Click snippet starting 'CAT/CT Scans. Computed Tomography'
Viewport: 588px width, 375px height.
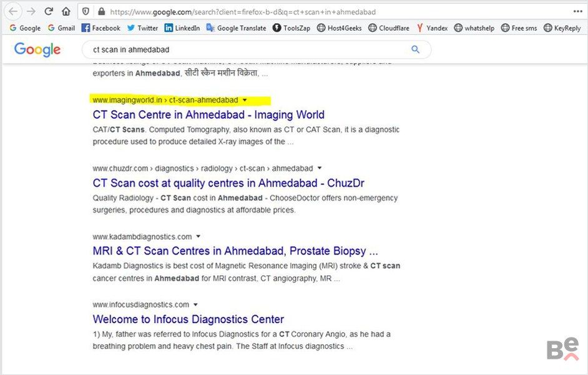(x=246, y=136)
